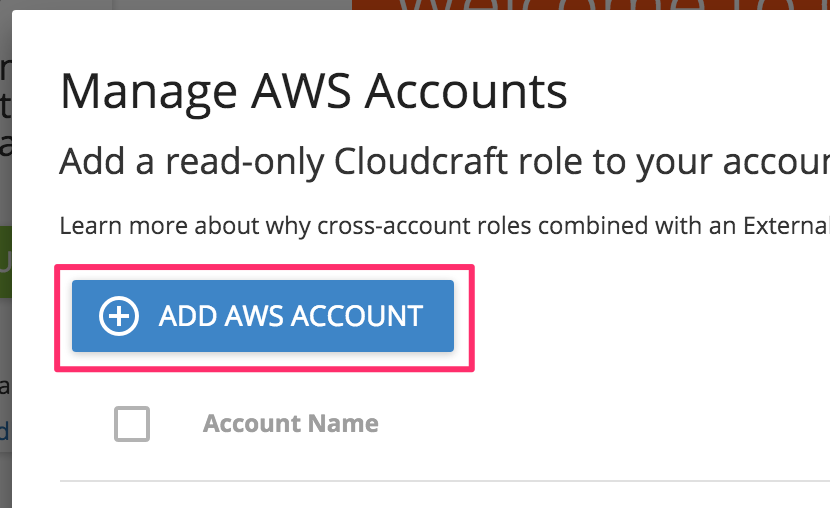Screen dimensions: 830x508
Task: Click the ACCOUNT word on the blue button
Action: pos(357,316)
